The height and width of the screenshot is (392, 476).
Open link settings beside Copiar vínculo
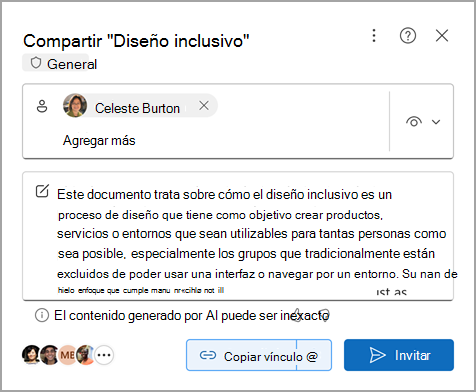point(314,355)
